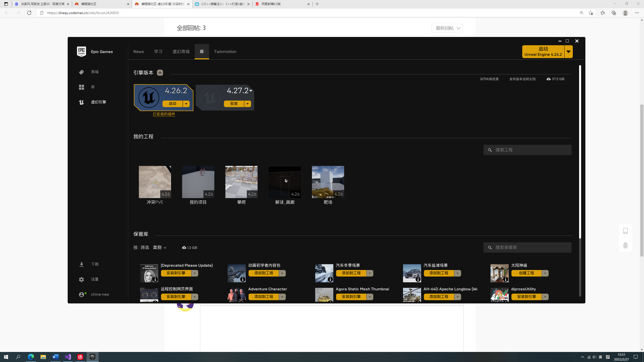
Task: Click the china-new account avatar icon
Action: click(82, 294)
